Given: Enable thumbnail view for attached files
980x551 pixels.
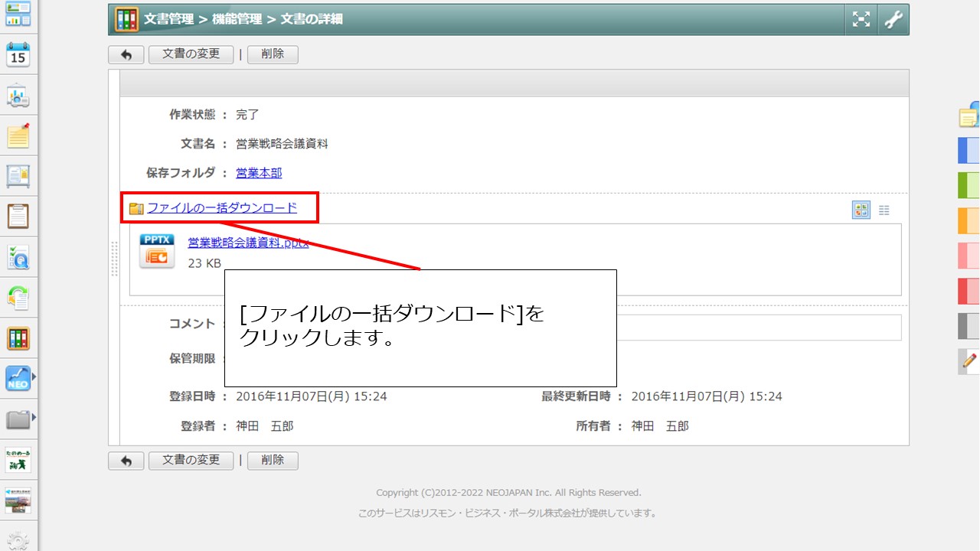Looking at the screenshot, I should [861, 209].
